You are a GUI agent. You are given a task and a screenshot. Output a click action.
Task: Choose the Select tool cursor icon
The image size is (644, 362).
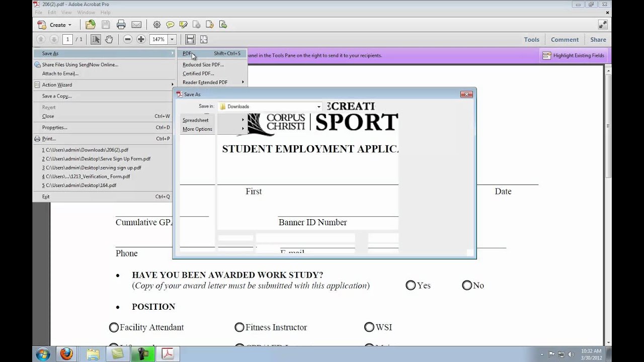pos(96,39)
